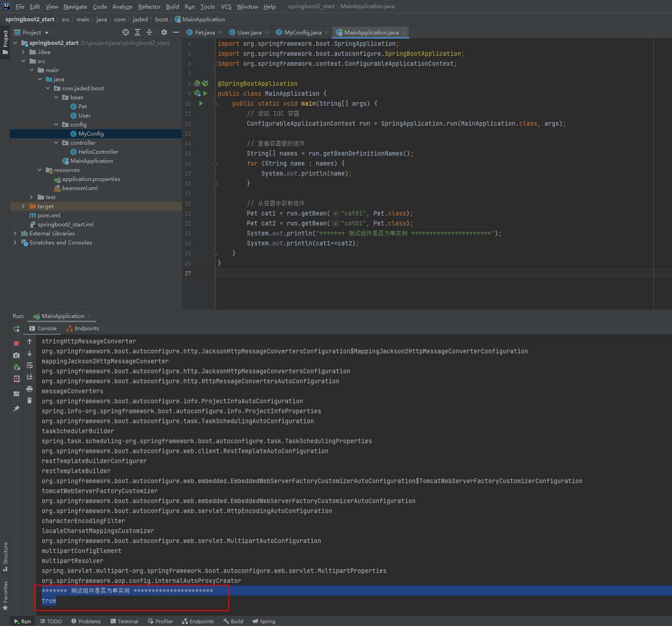
Task: Open the File menu
Action: (x=20, y=6)
